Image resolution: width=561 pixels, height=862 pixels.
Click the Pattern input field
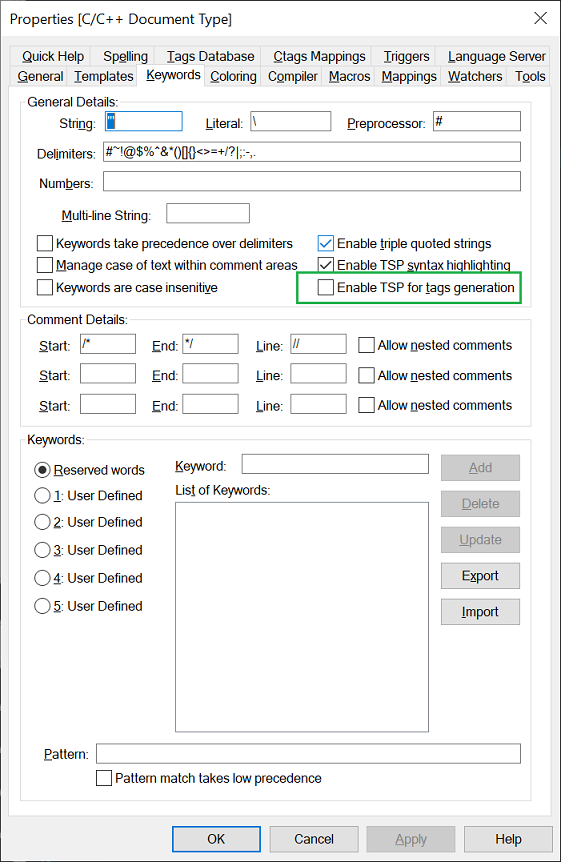pos(309,754)
